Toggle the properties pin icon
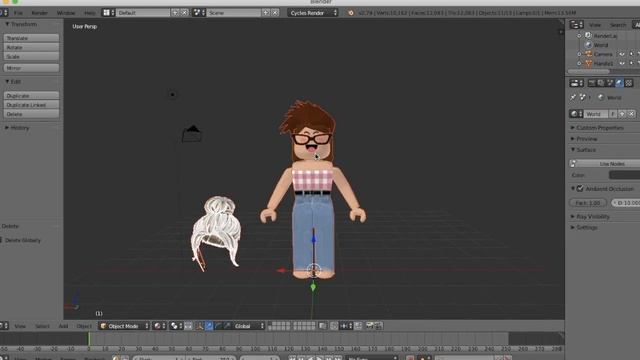The height and width of the screenshot is (360, 640). pyautogui.click(x=573, y=97)
